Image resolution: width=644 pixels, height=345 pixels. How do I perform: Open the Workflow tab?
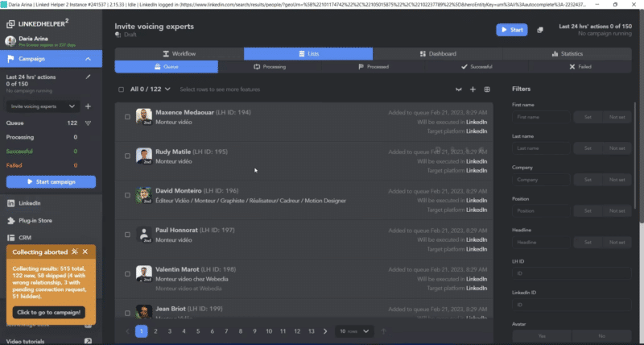[179, 54]
